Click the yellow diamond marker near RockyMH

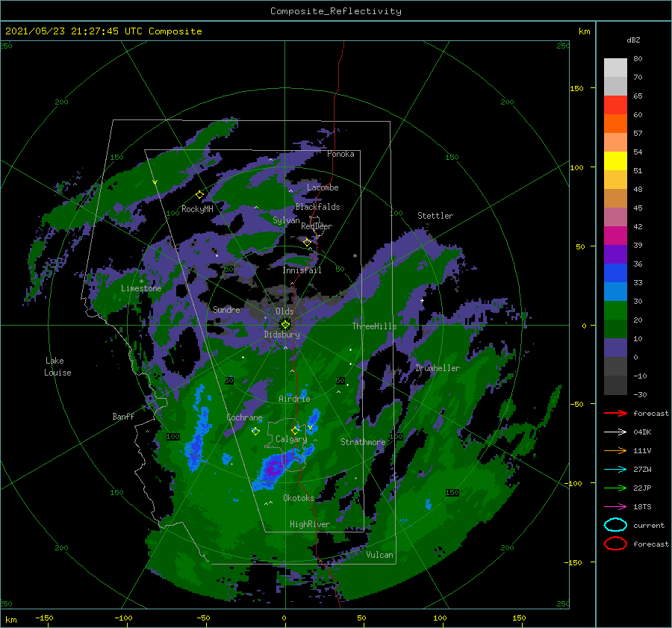(199, 195)
